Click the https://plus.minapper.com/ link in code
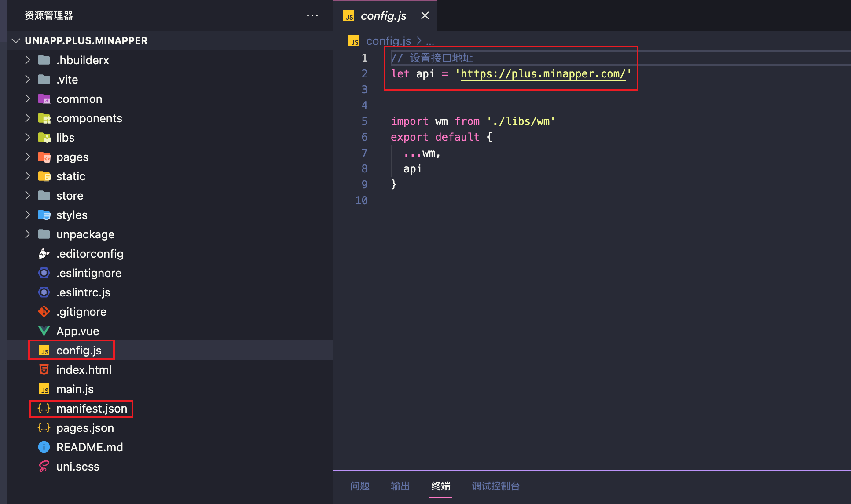This screenshot has width=851, height=504. (x=543, y=74)
